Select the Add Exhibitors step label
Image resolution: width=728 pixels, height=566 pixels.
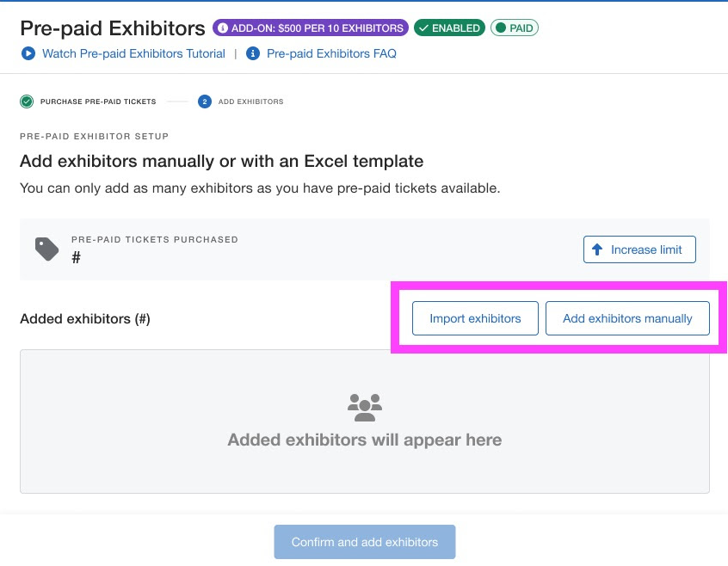(250, 102)
